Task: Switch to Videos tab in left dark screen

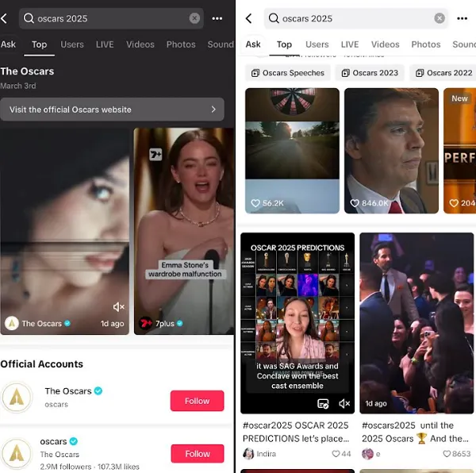Action: pyautogui.click(x=140, y=44)
